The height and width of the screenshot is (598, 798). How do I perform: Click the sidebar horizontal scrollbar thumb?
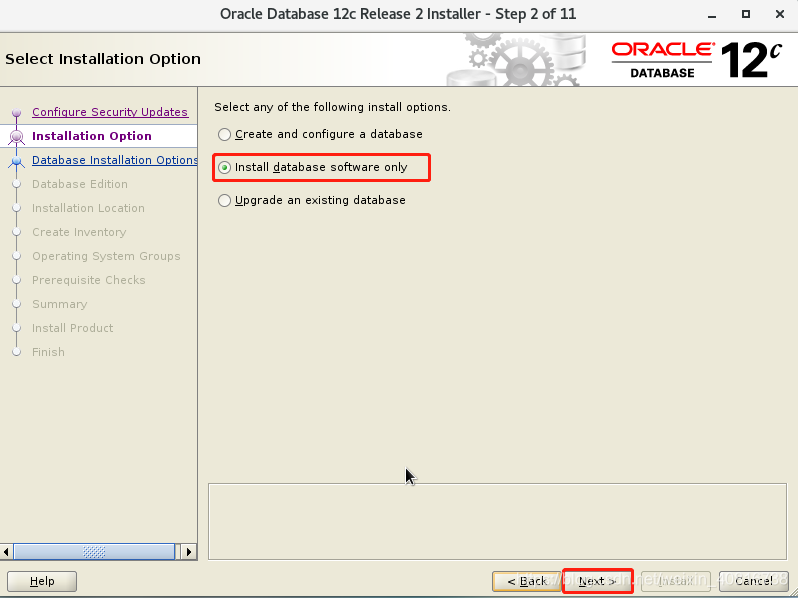coord(94,552)
